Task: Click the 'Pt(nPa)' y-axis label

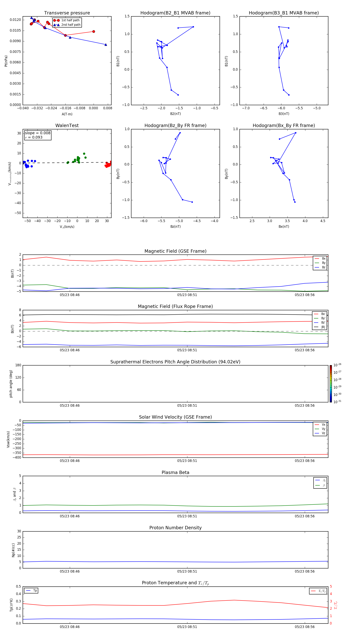Action: pos(6,61)
